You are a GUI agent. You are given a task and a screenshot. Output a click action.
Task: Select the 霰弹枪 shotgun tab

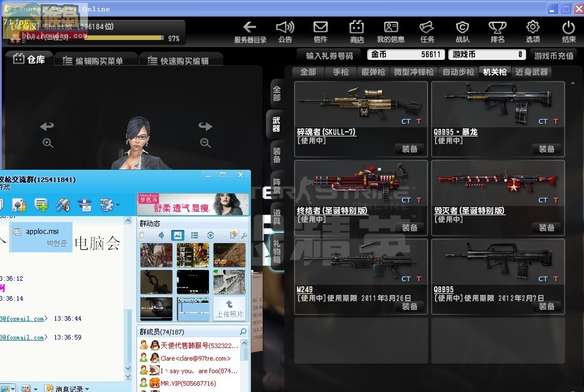tap(373, 72)
